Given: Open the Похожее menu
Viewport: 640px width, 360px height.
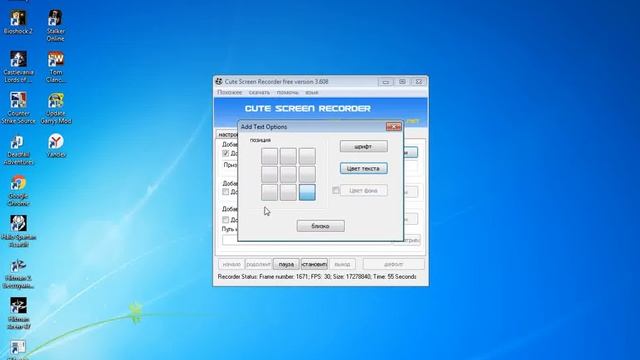Looking at the screenshot, I should tap(230, 93).
